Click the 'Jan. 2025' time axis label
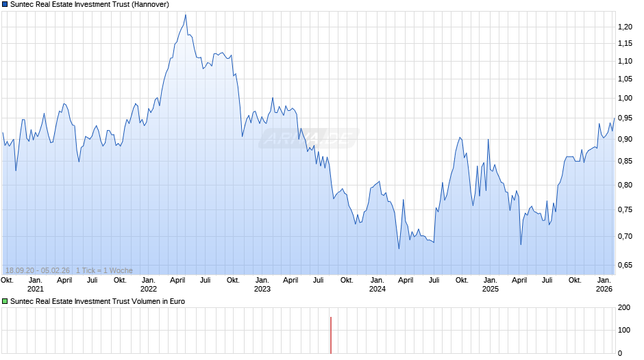 point(490,285)
